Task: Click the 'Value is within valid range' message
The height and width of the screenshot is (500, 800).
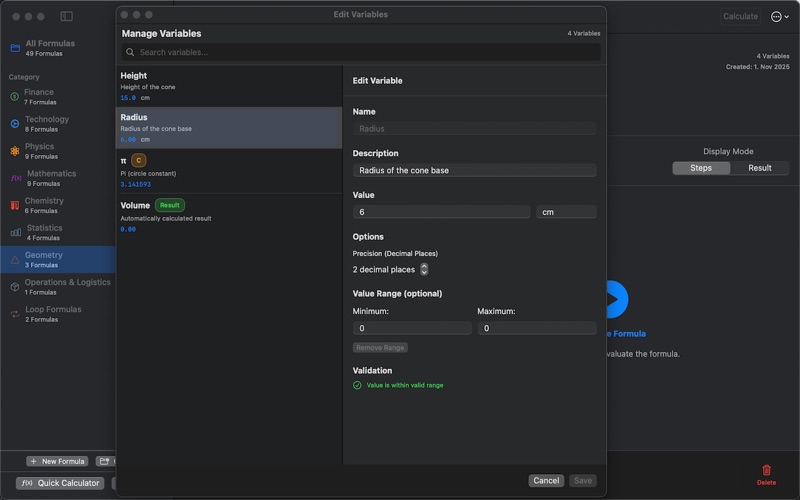Action: click(x=405, y=385)
